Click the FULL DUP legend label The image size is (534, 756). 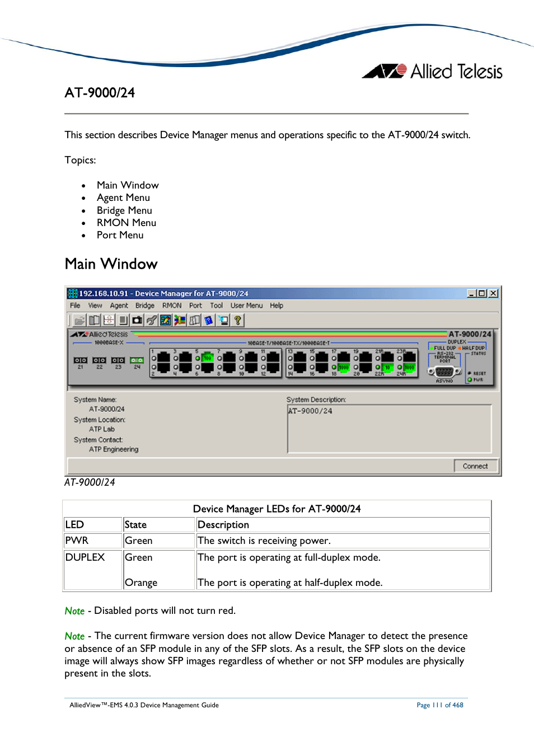pyautogui.click(x=445, y=348)
